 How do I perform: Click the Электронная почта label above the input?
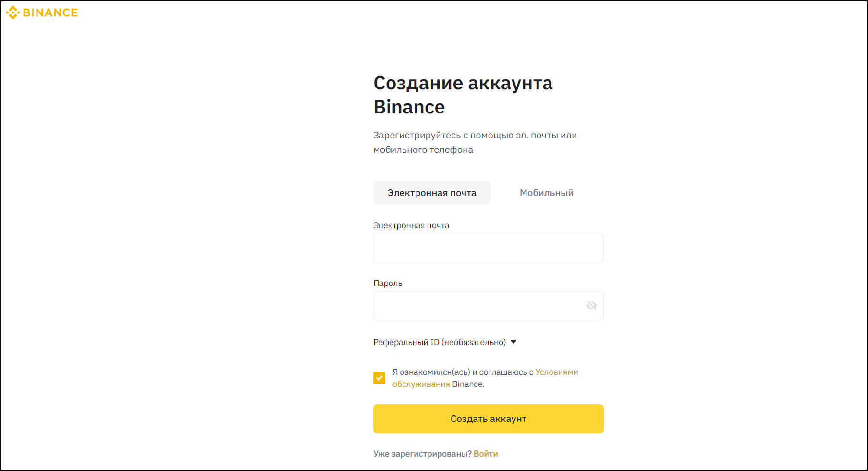411,225
